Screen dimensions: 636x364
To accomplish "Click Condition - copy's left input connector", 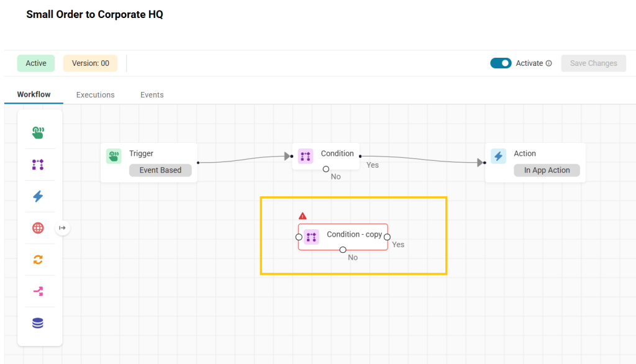I will coord(299,237).
